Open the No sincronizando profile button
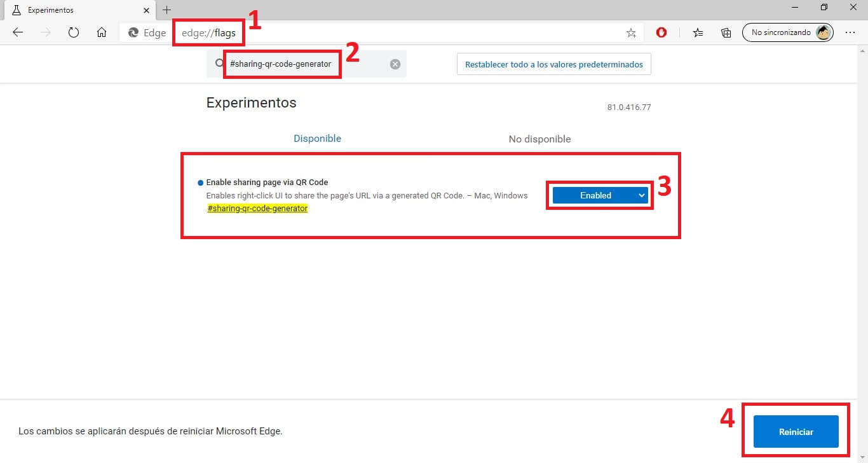868x463 pixels. click(788, 32)
